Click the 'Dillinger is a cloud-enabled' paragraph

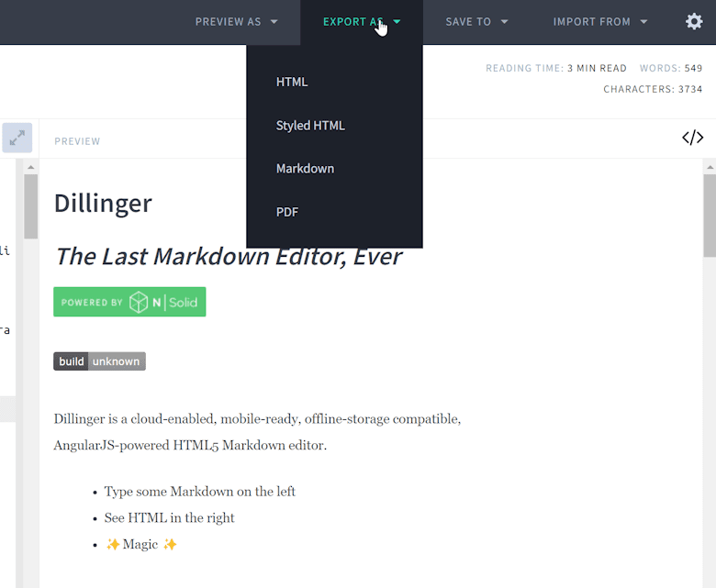click(x=257, y=432)
